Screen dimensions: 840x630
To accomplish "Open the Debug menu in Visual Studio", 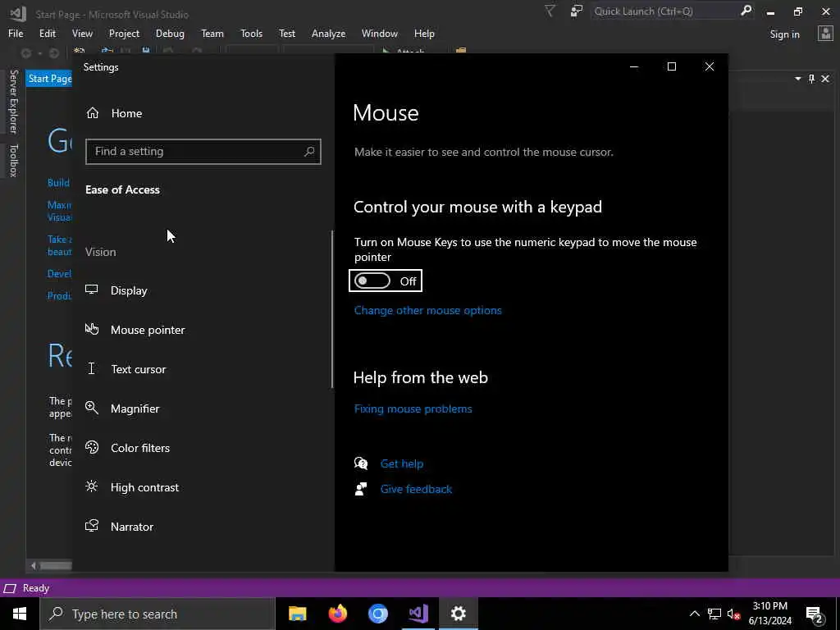I will point(170,33).
